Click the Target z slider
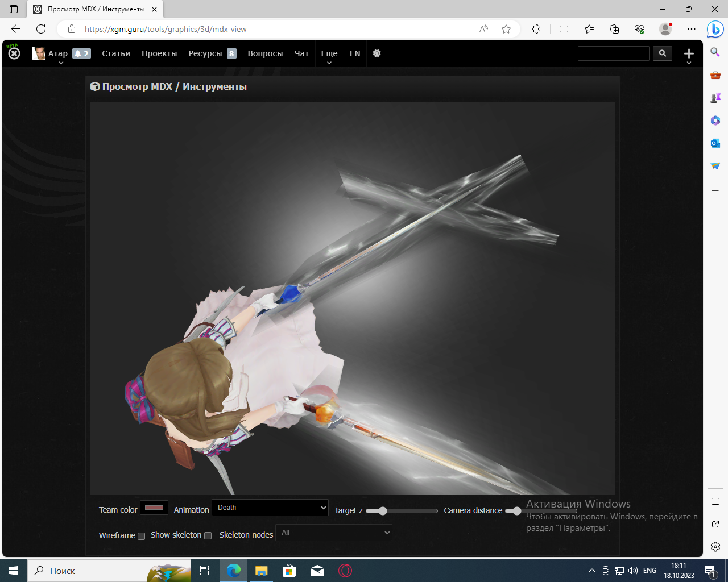 (402, 511)
